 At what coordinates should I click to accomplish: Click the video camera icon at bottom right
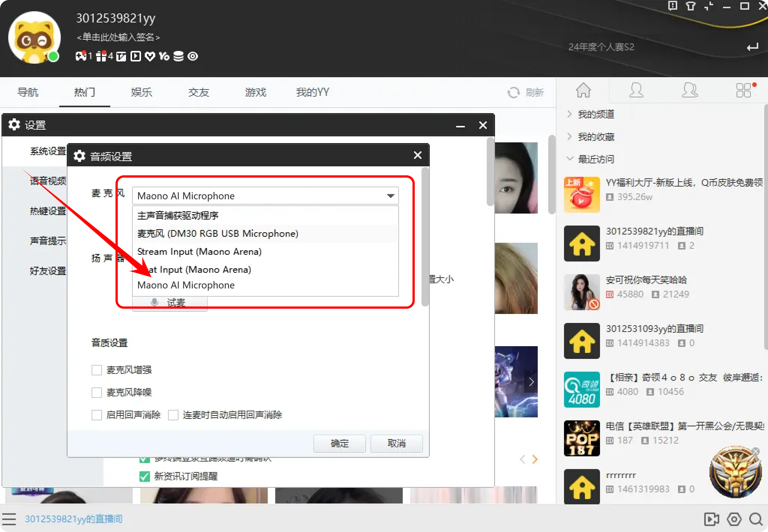pyautogui.click(x=711, y=519)
